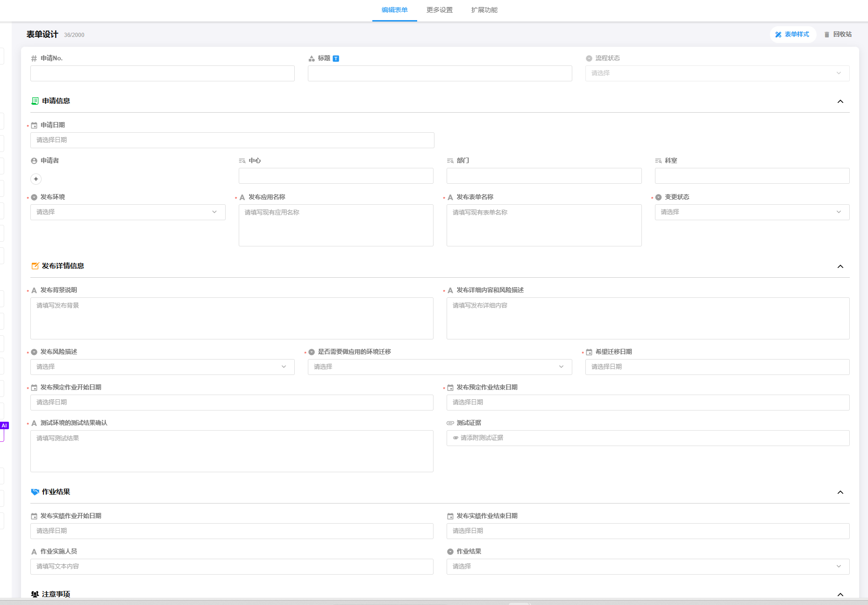
Task: Click the 发布表单名称 text area
Action: tap(544, 225)
